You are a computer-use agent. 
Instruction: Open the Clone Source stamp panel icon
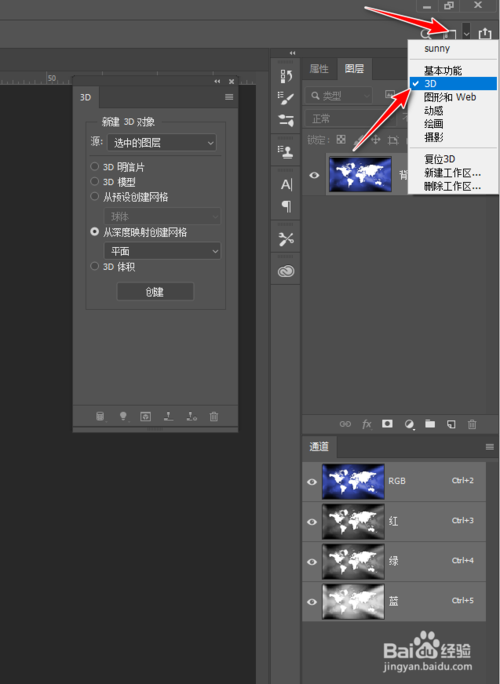pyautogui.click(x=286, y=151)
